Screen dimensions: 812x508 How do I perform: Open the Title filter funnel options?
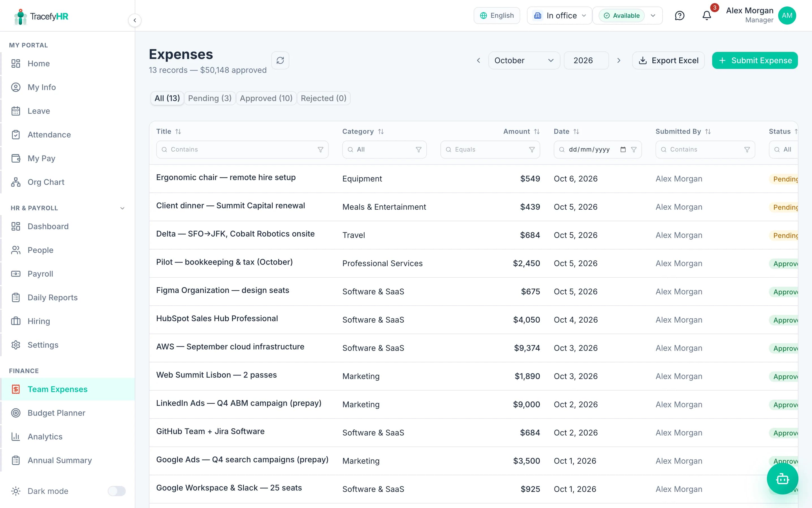click(x=321, y=150)
